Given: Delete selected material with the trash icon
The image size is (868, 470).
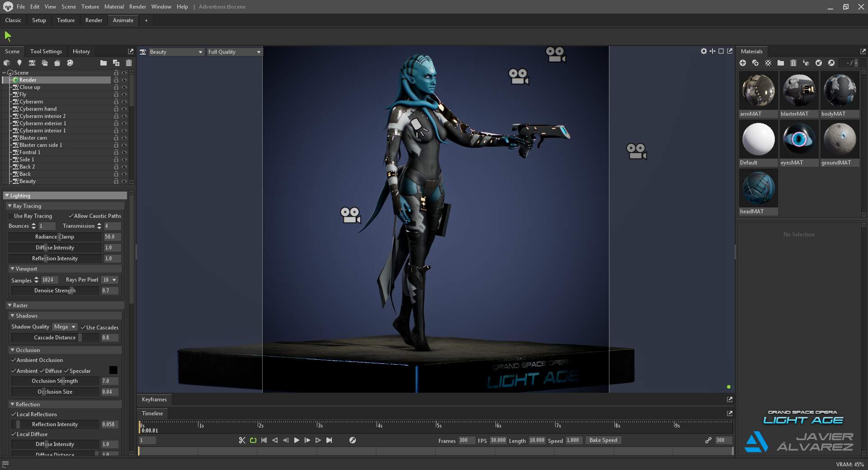Looking at the screenshot, I should [793, 63].
